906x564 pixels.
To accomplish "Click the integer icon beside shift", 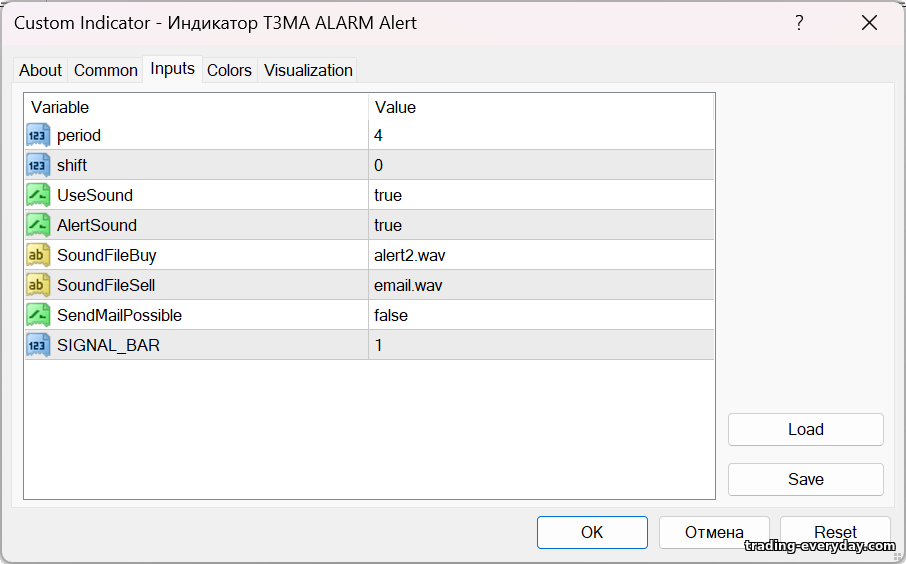I will pyautogui.click(x=38, y=165).
